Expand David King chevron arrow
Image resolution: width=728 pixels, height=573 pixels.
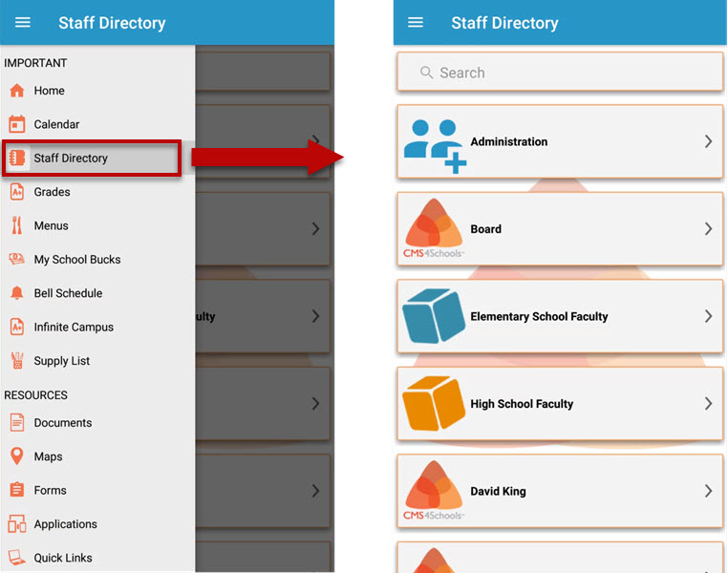pyautogui.click(x=708, y=491)
